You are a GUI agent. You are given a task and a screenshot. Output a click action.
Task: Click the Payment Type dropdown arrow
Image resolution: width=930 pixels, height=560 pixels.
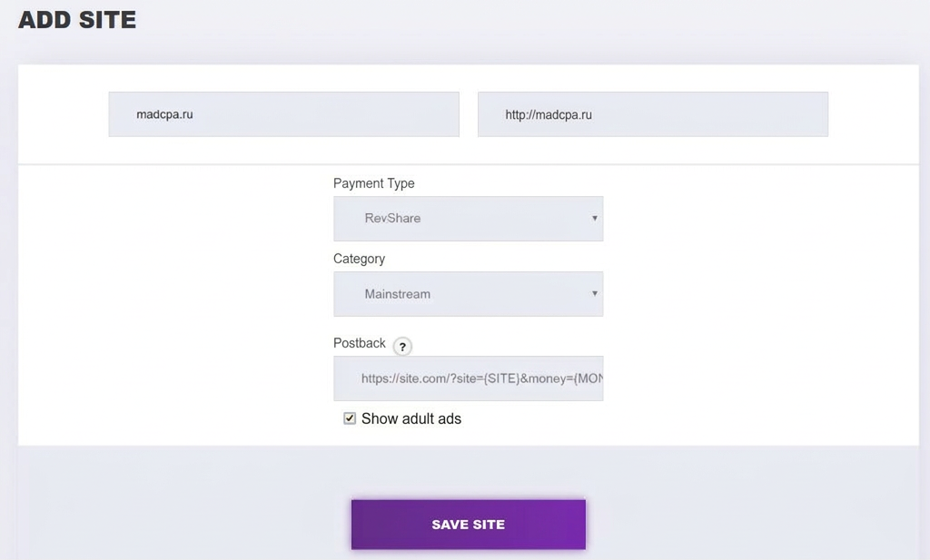tap(594, 218)
